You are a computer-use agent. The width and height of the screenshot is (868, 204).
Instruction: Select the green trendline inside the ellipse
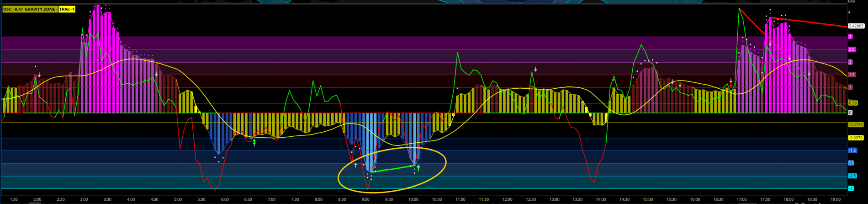(393, 169)
